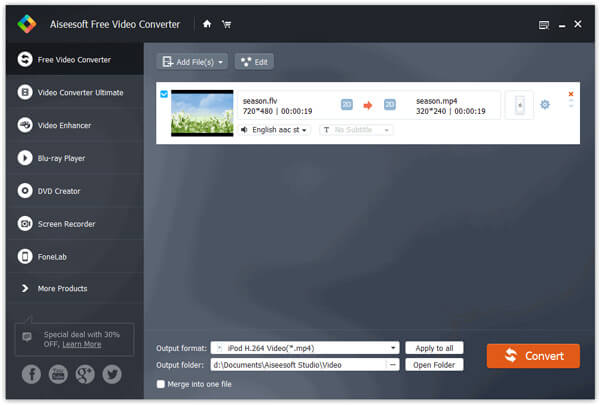Screen dimensions: 600x405
Task: Open DVD Creator in sidebar
Action: (75, 191)
